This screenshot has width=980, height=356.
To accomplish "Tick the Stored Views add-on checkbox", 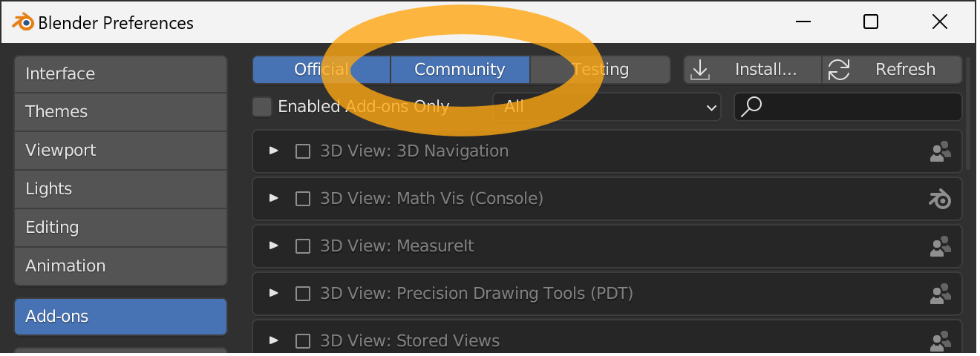I will [303, 341].
